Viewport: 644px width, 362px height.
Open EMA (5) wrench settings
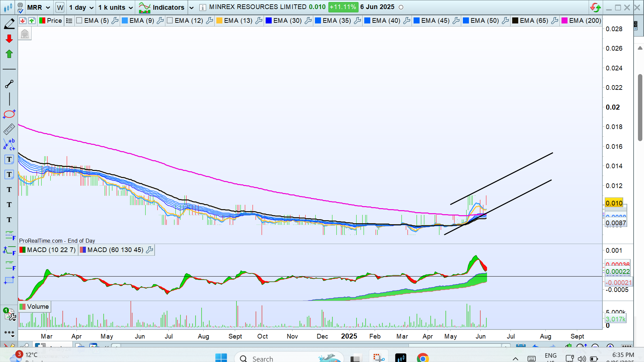tap(115, 21)
